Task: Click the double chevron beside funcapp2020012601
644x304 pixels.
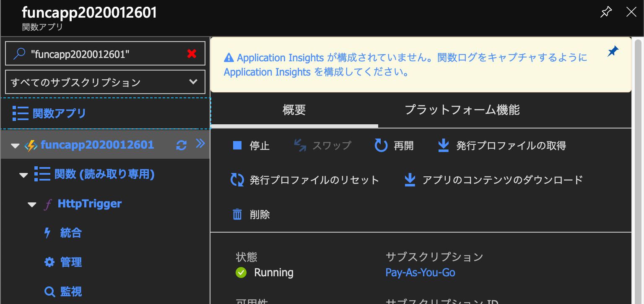Action: pyautogui.click(x=200, y=144)
